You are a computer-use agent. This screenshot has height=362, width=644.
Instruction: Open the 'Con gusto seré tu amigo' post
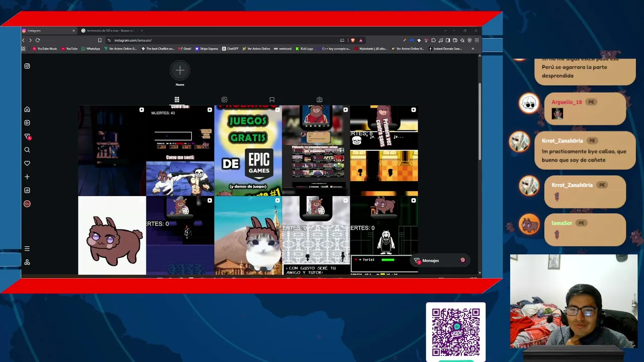click(316, 236)
